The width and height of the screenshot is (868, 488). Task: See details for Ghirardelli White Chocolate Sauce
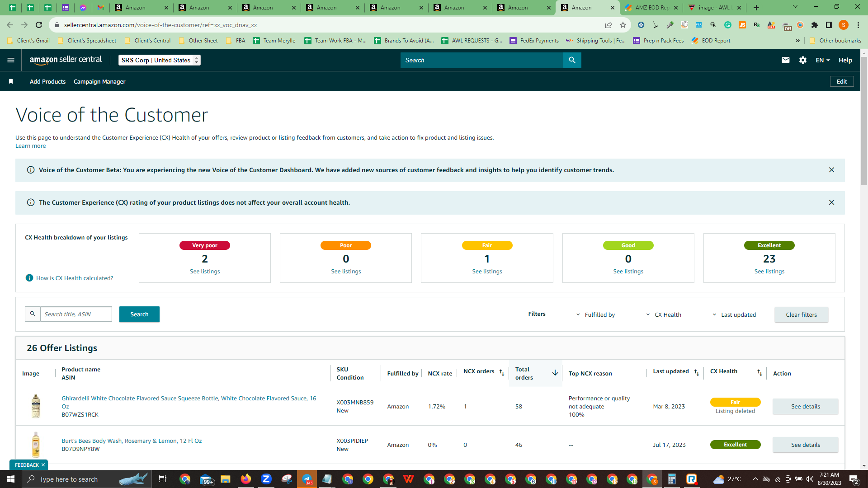(x=805, y=406)
